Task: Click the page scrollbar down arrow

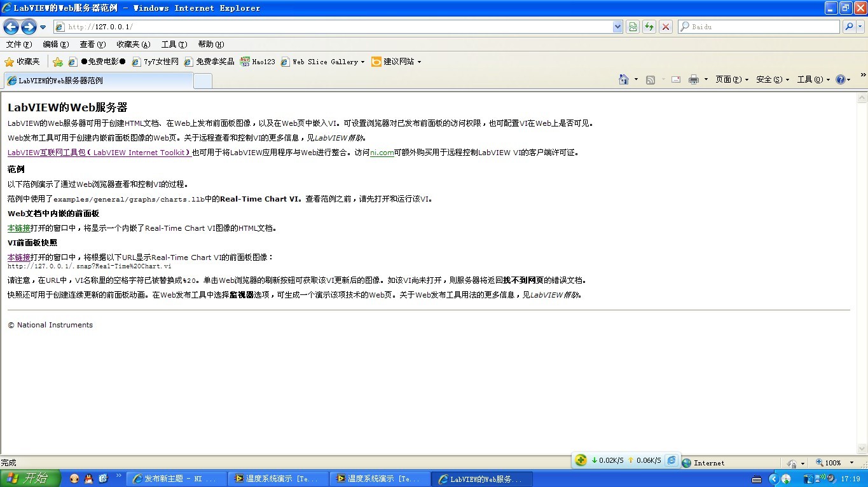Action: click(862, 449)
